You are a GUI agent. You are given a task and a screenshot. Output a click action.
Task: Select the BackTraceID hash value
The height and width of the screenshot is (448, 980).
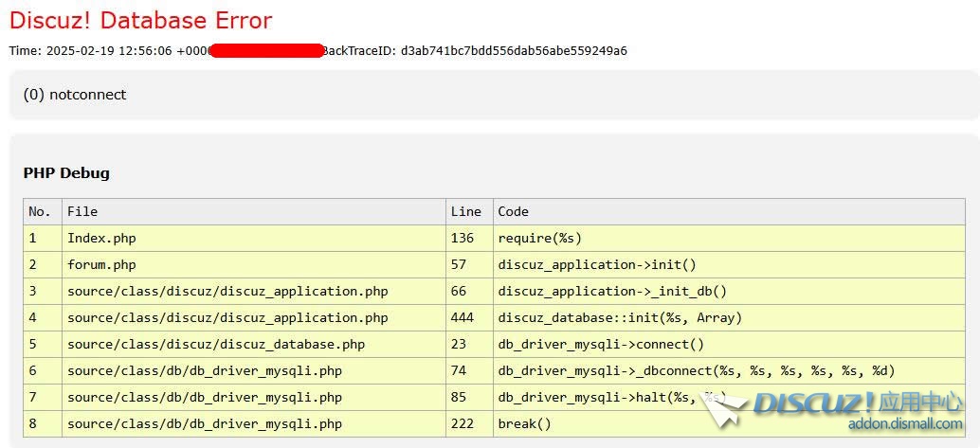(x=513, y=50)
